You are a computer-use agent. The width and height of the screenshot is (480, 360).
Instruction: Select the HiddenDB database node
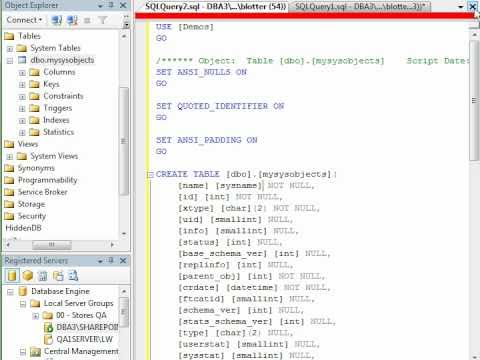[23, 228]
